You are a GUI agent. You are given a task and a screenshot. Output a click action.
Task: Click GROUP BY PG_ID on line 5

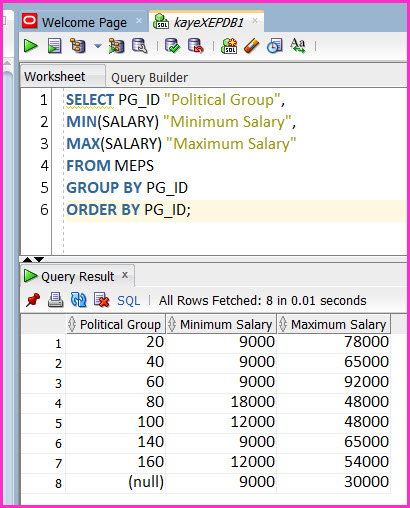point(127,188)
